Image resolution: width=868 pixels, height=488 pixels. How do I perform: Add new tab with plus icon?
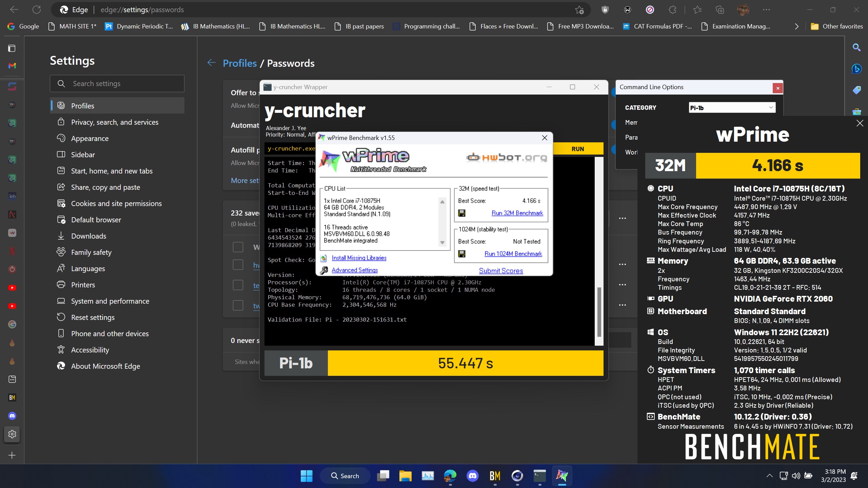(x=12, y=455)
